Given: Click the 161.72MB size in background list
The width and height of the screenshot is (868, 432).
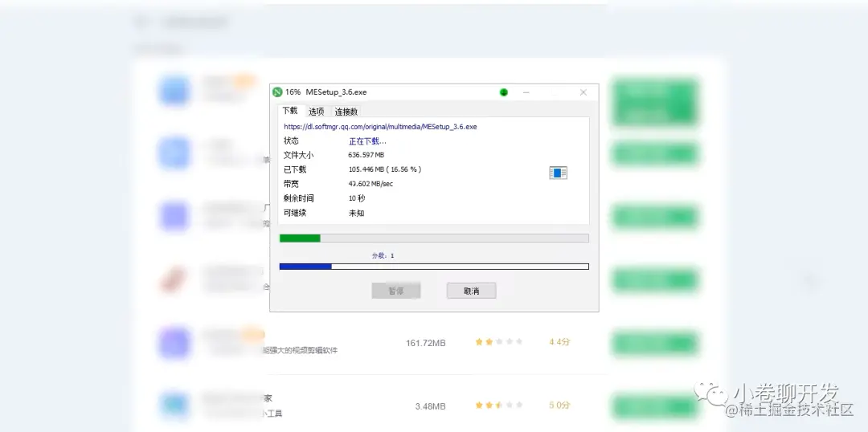Looking at the screenshot, I should (426, 343).
